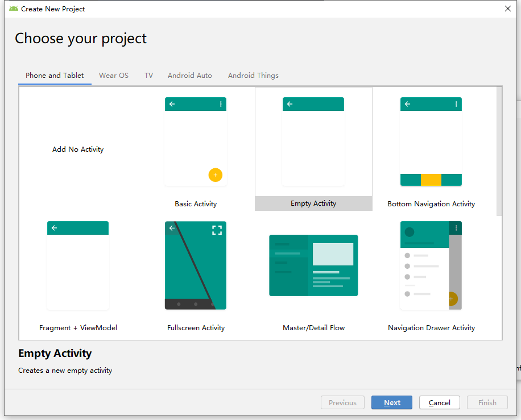Image resolution: width=521 pixels, height=420 pixels.
Task: Click the light detail pane in Master/Detail preview
Action: (x=333, y=254)
